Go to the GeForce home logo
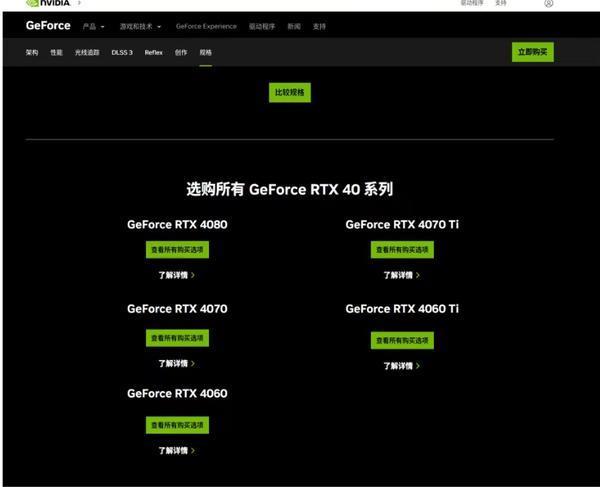 tap(48, 26)
